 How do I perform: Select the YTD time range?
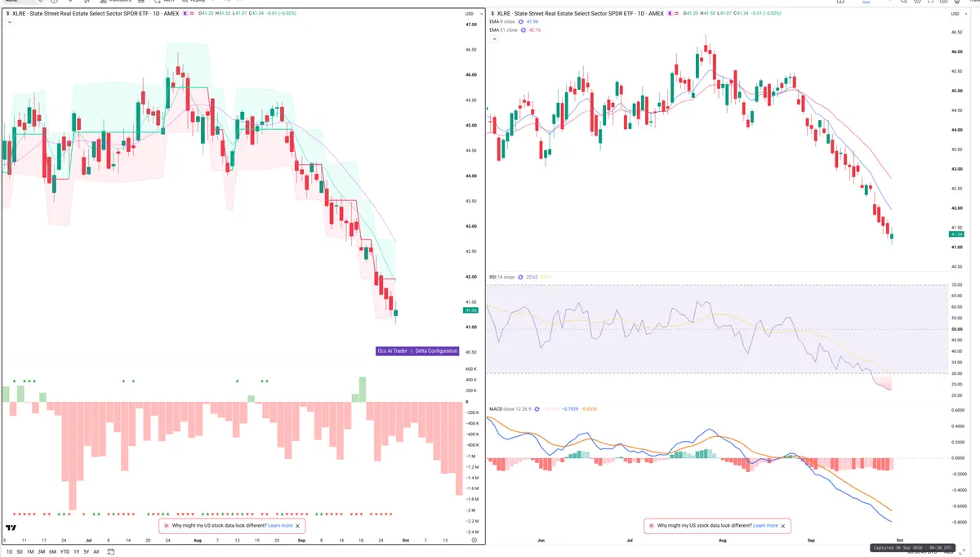point(65,552)
